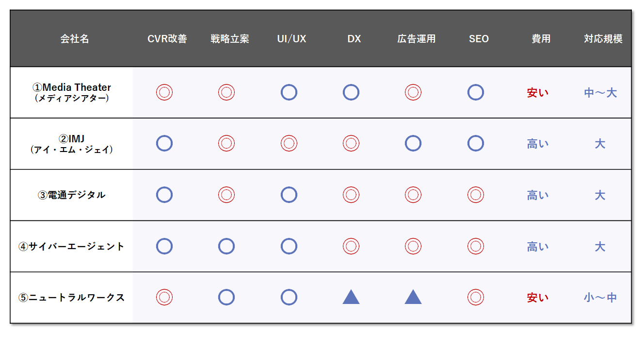Click Media Theater's blue circle under DX
Screen dimensions: 644x337
pyautogui.click(x=351, y=92)
